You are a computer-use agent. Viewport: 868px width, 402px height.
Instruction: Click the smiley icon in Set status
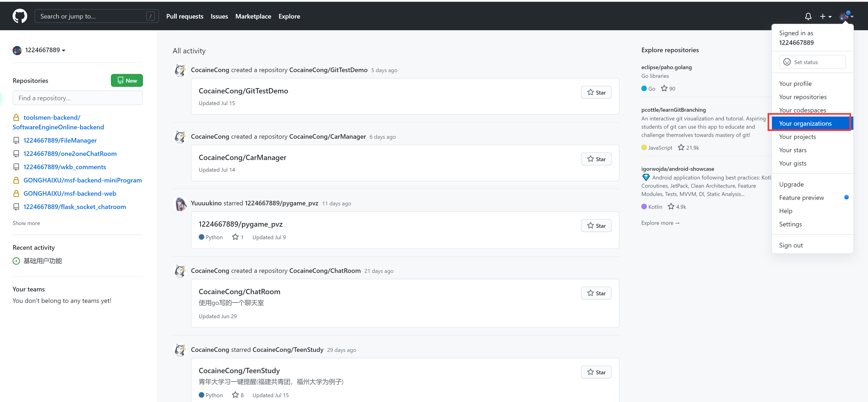point(787,62)
